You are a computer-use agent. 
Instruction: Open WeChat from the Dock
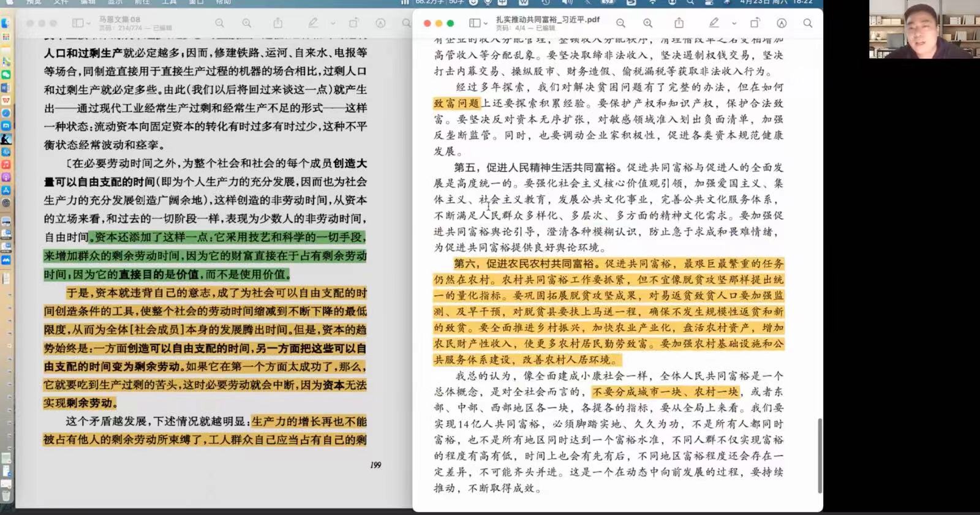point(6,74)
